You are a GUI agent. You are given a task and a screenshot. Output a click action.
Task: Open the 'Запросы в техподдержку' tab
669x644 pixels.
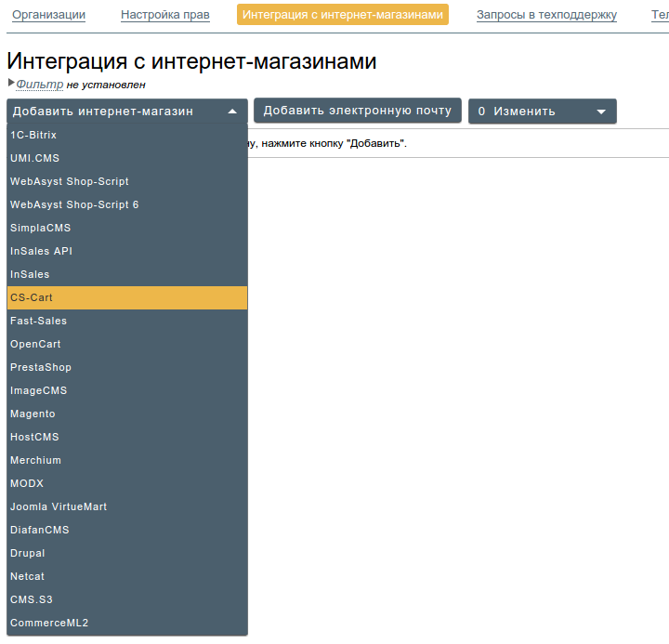(546, 15)
